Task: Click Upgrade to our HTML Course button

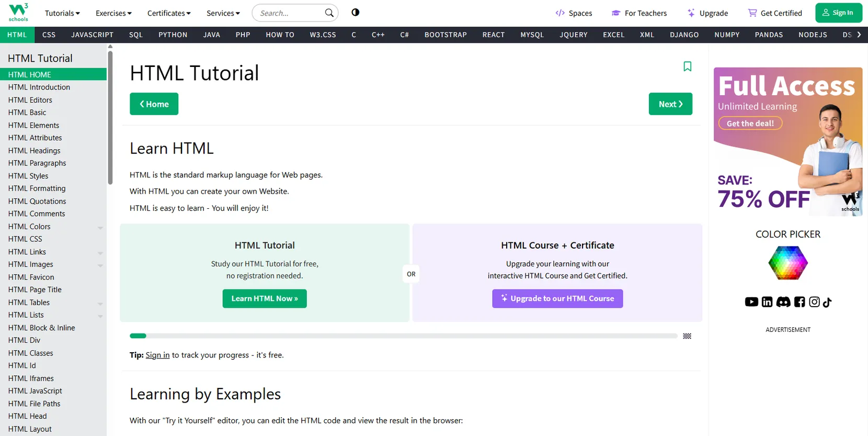Action: [x=557, y=298]
